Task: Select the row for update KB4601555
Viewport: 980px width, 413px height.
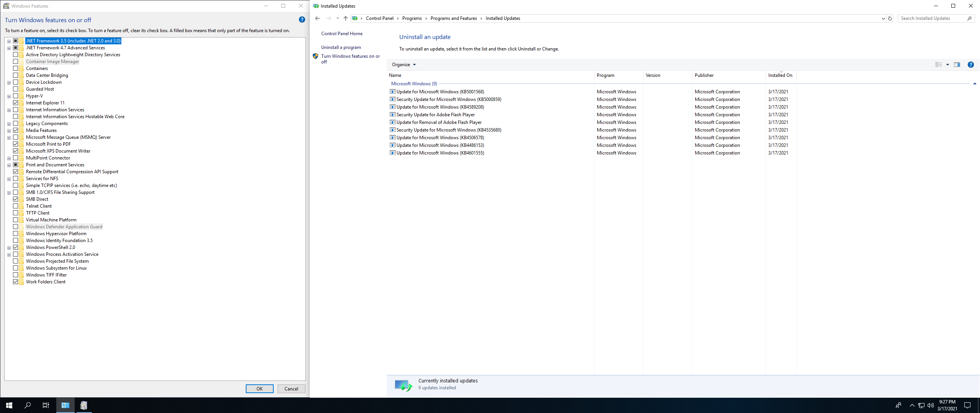Action: click(x=591, y=153)
